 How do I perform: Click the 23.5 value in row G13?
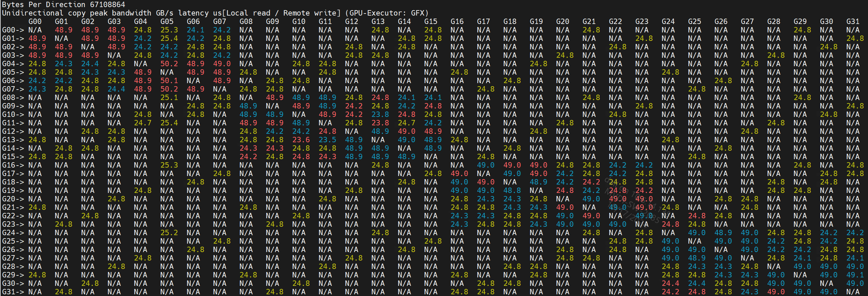point(327,140)
